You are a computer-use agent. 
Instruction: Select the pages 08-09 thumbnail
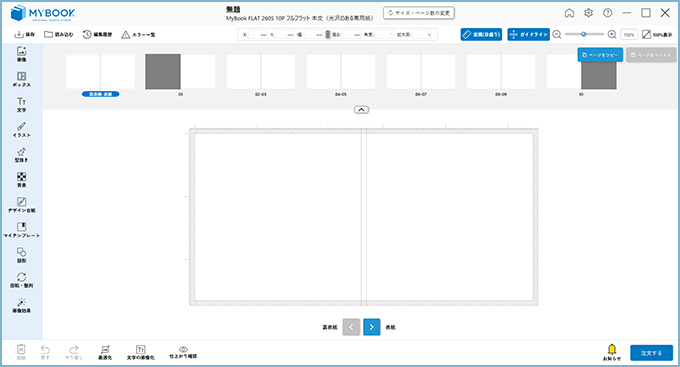(501, 72)
